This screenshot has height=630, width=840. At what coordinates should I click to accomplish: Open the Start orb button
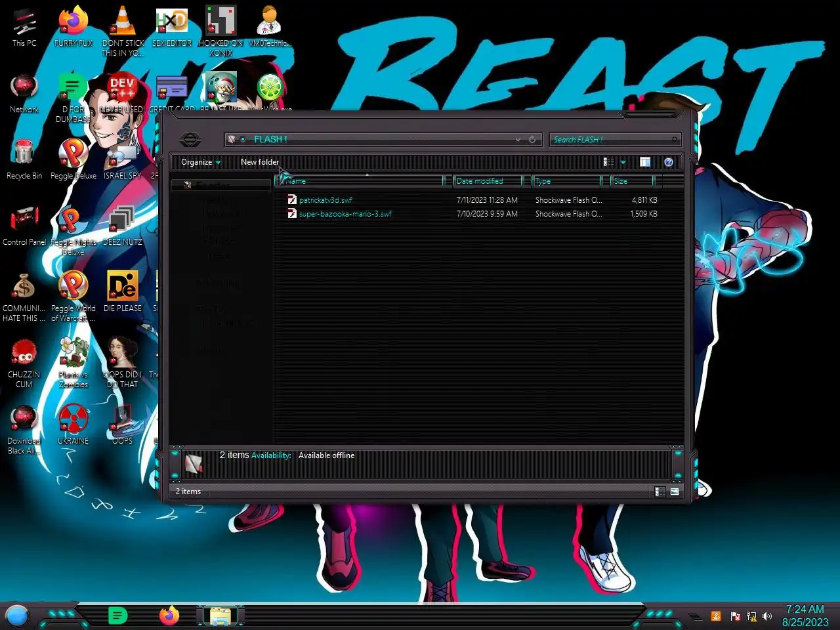[x=16, y=616]
